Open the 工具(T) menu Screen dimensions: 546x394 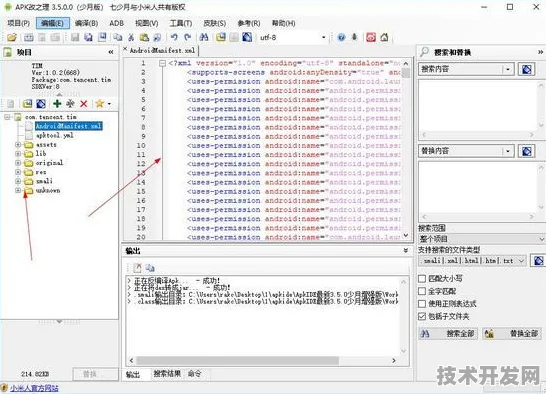pyautogui.click(x=181, y=23)
